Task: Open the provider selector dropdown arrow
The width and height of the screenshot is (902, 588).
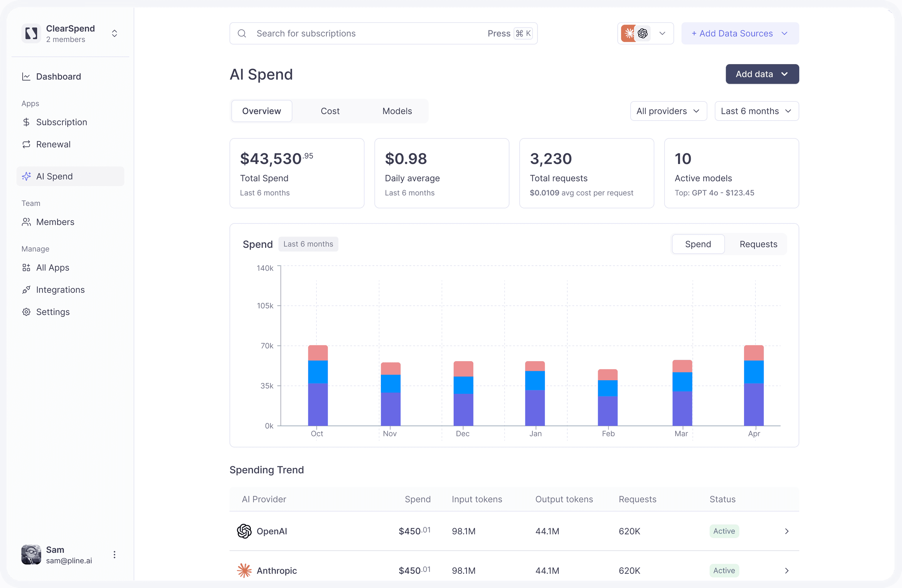Action: (x=662, y=33)
